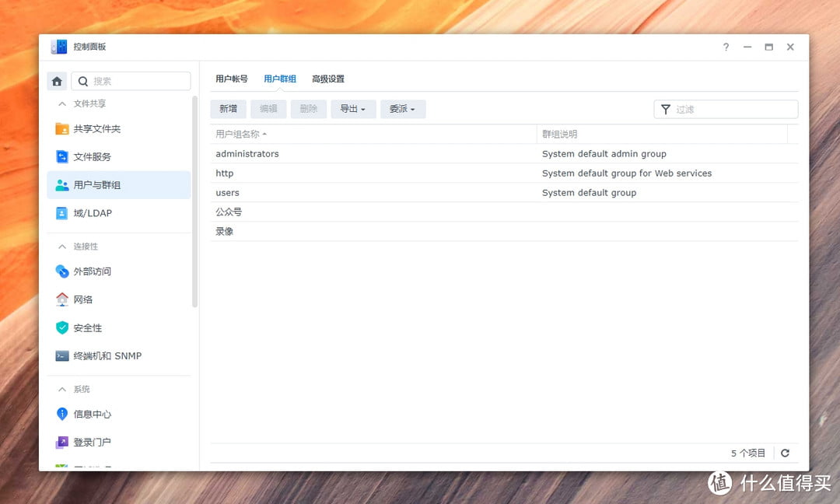Image resolution: width=840 pixels, height=504 pixels.
Task: Open 共享文件夹 from the sidebar
Action: [97, 128]
